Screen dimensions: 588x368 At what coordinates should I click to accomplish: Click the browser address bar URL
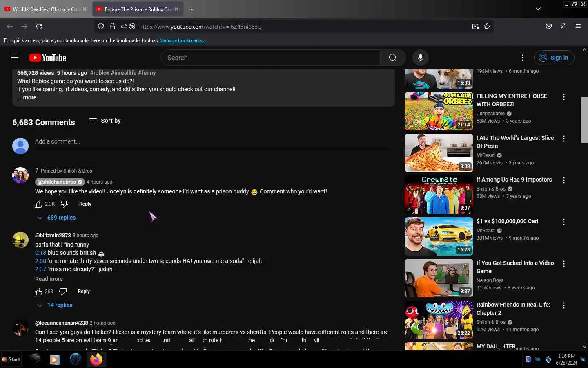[x=200, y=27]
